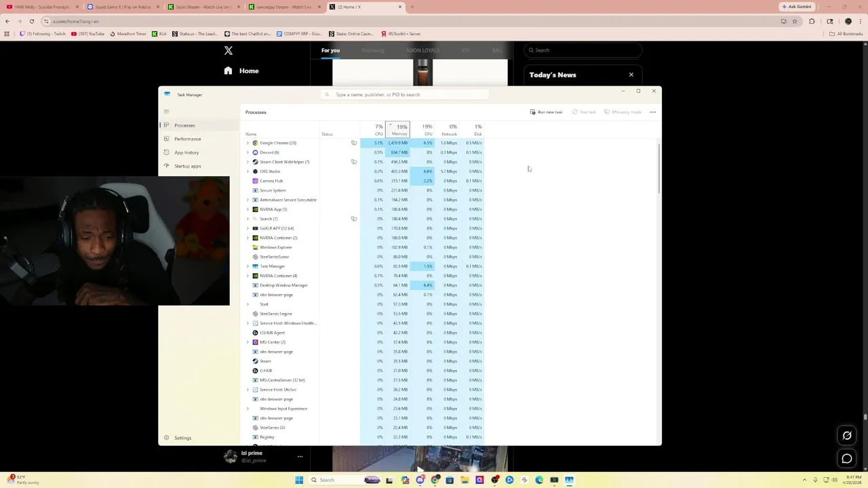Switch to the For you tab on X
This screenshot has height=488, width=868.
(330, 50)
